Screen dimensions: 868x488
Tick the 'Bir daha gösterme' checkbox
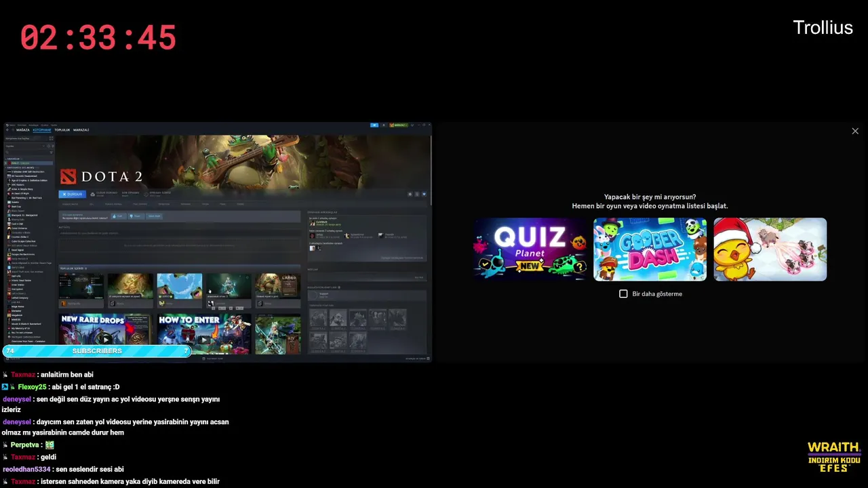pyautogui.click(x=623, y=293)
